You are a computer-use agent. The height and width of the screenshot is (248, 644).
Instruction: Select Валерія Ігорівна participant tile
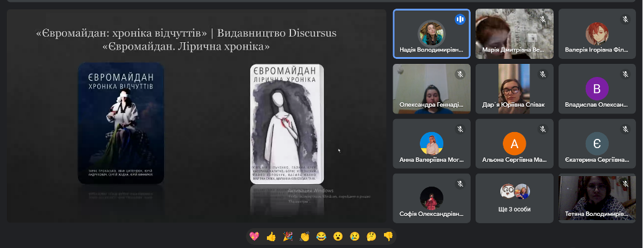(597, 33)
